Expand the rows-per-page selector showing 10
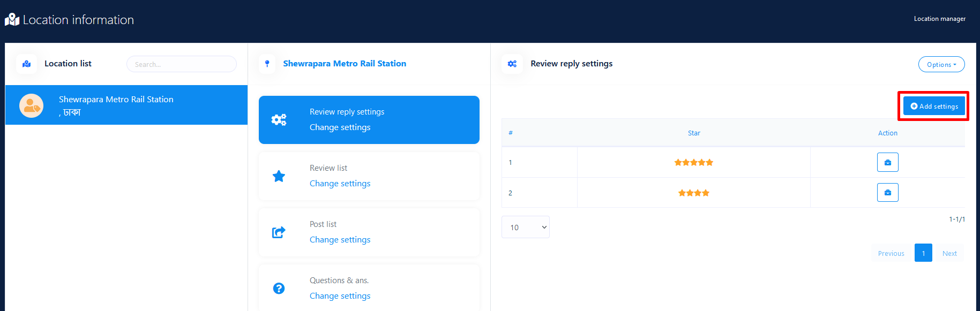The image size is (980, 311). click(525, 227)
